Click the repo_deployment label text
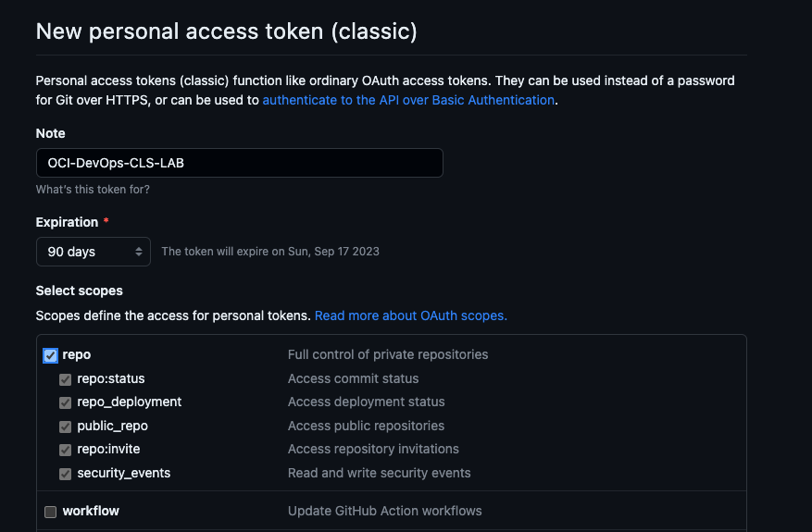812x532 pixels. (130, 402)
